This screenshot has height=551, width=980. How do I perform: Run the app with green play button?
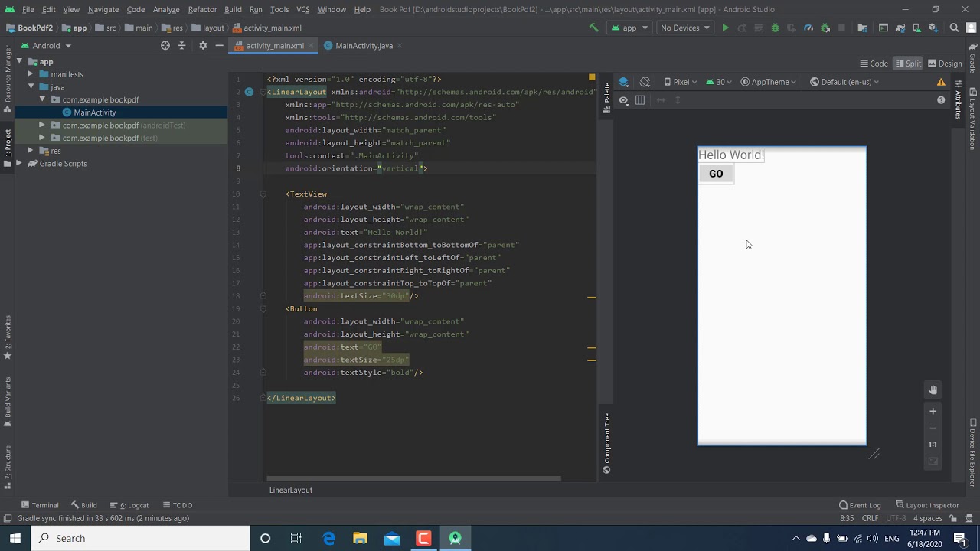tap(725, 28)
